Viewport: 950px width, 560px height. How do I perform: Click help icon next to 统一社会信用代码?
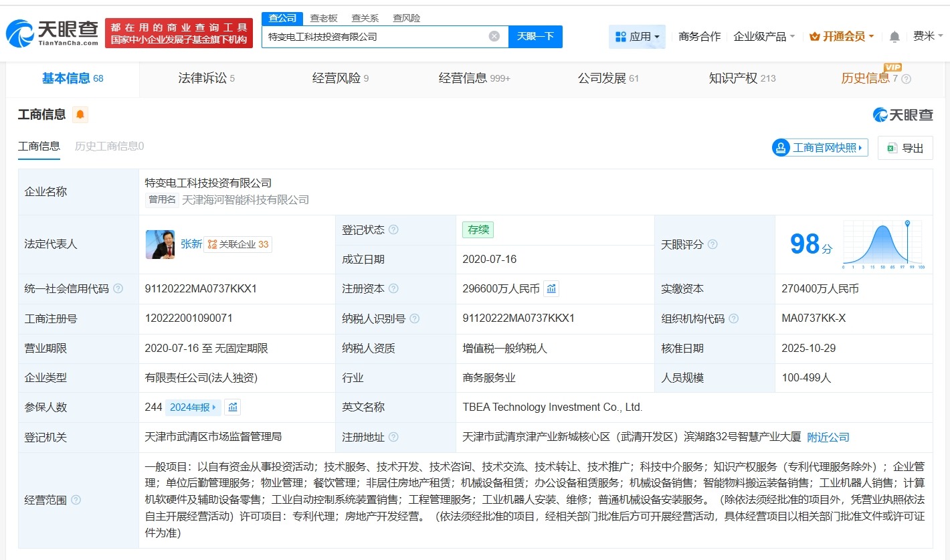(x=118, y=288)
